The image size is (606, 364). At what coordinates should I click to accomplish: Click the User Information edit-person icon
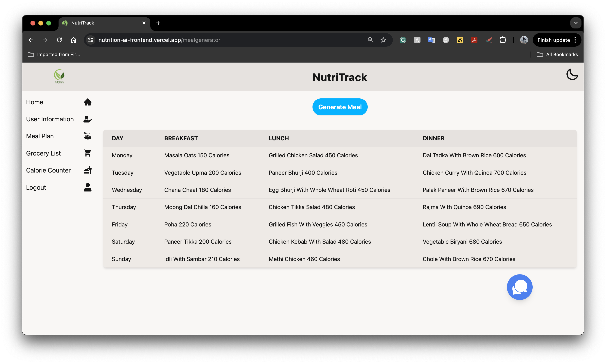88,119
